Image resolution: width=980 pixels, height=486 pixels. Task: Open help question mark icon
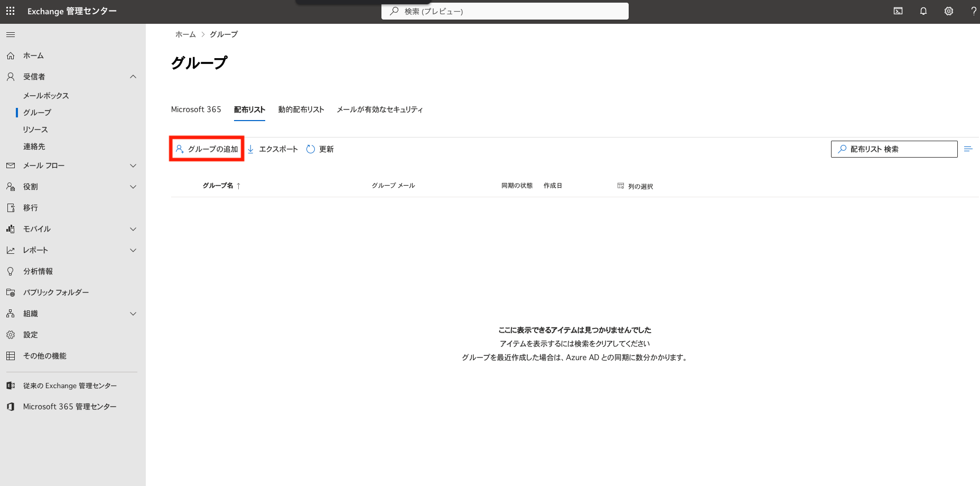pyautogui.click(x=974, y=11)
